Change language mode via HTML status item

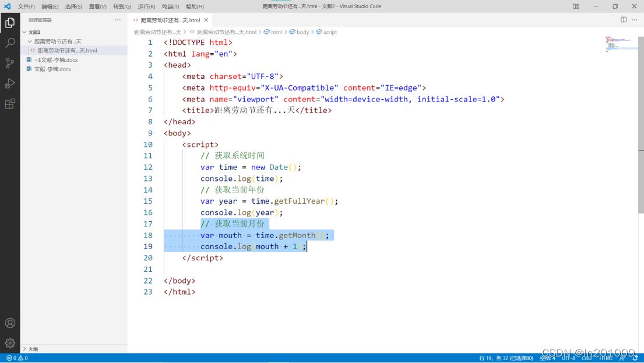[606, 358]
